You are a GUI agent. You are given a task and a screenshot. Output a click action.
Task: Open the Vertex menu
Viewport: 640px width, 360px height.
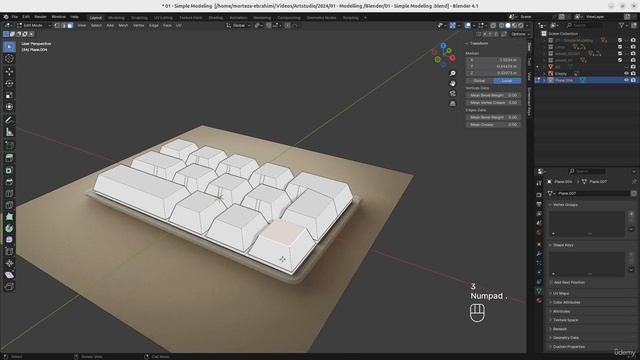click(138, 25)
